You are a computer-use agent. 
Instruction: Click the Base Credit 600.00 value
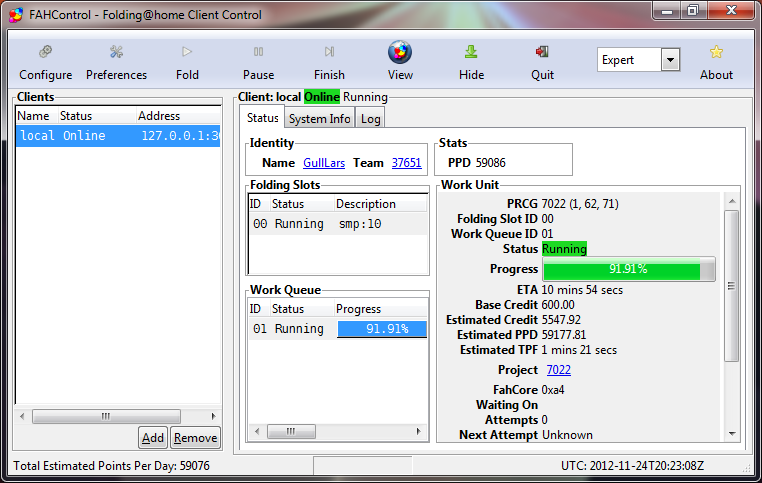pyautogui.click(x=558, y=305)
